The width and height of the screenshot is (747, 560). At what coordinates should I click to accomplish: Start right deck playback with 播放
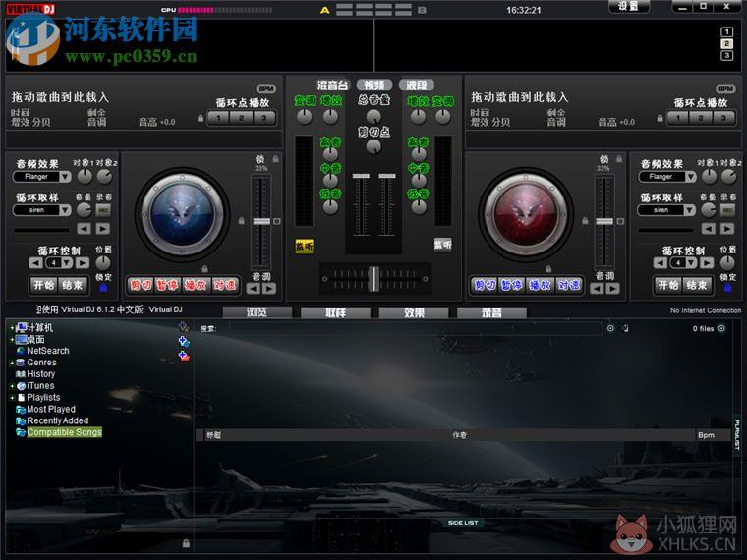[541, 285]
